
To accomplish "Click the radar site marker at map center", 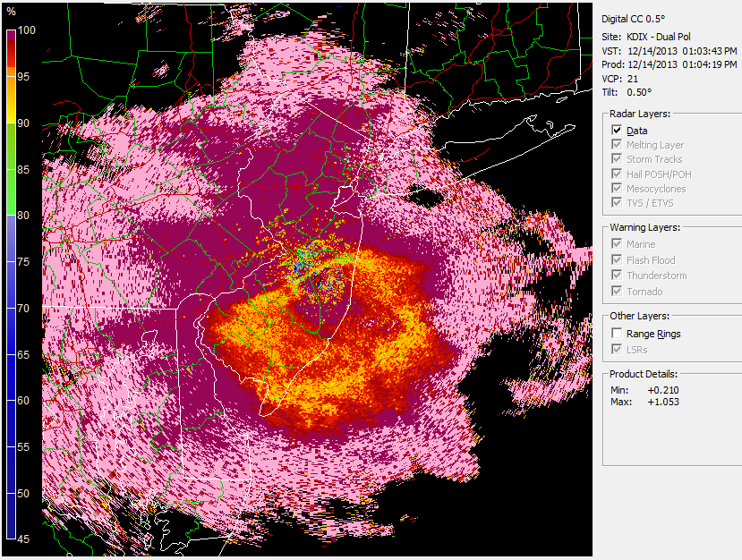I will [317, 279].
